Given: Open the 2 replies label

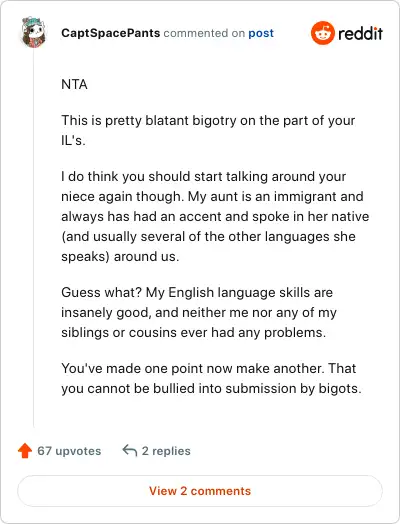Looking at the screenshot, I should (166, 451).
